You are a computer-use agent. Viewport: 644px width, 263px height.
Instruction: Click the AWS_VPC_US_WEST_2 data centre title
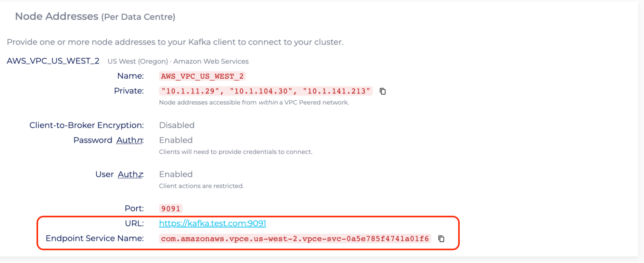[53, 61]
